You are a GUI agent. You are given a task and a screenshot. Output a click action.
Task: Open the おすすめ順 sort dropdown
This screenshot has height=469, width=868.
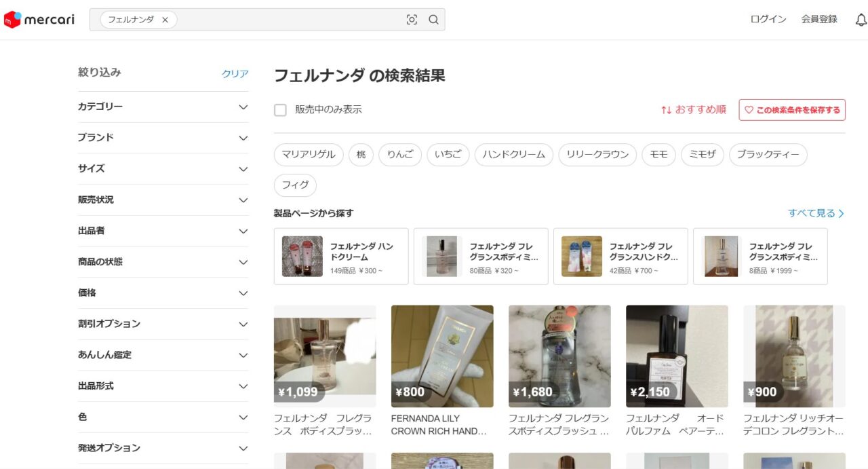click(694, 110)
